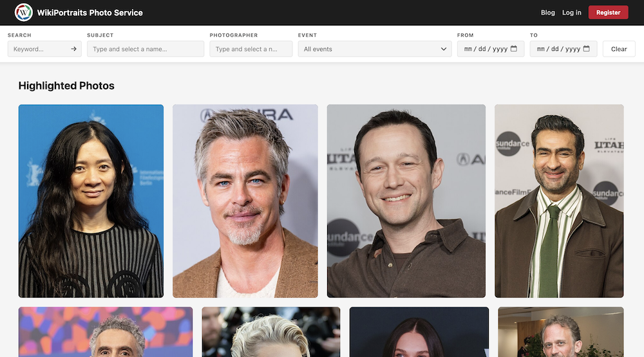
Task: Open photo of person with blonde hair
Action: click(271, 332)
